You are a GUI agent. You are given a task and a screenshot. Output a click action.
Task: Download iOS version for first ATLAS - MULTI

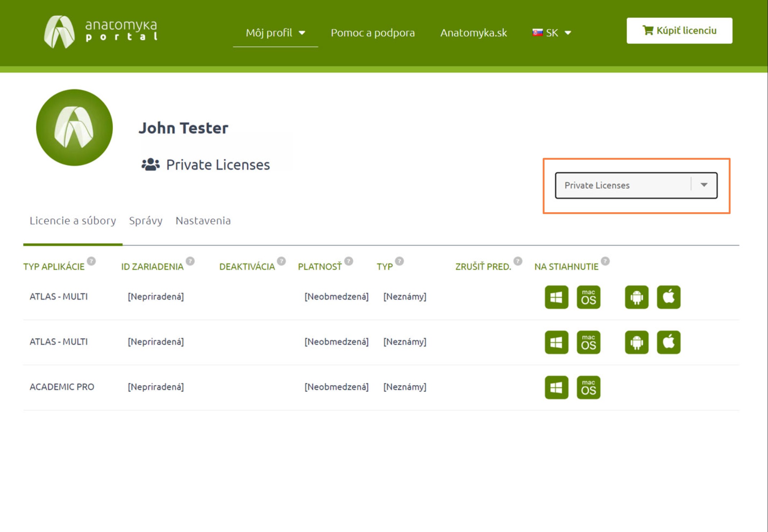click(668, 297)
